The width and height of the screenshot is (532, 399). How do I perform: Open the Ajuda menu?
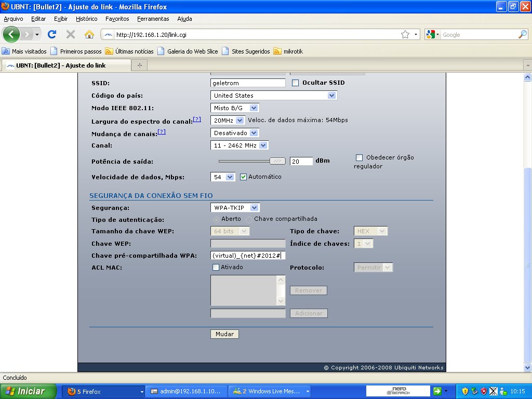tap(184, 19)
